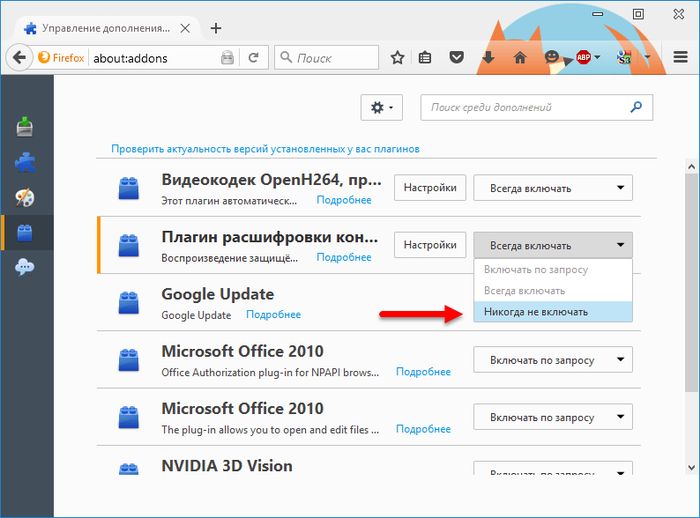Open the chat smiley toolbar icon

tap(552, 57)
